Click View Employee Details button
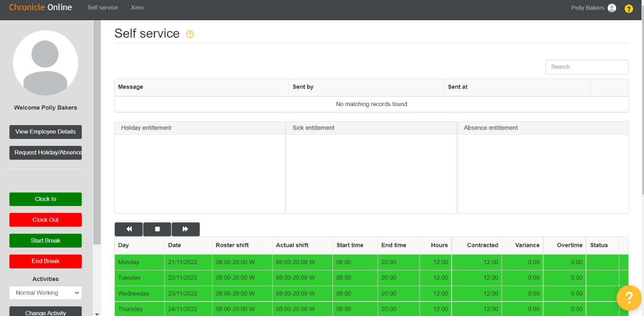The height and width of the screenshot is (316, 644). (x=45, y=132)
